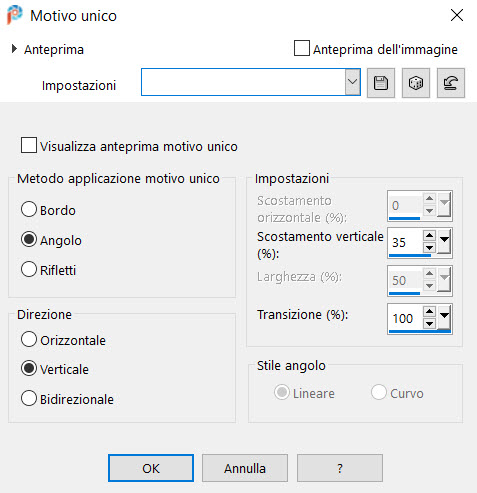Select the Rifletti radio button
The width and height of the screenshot is (477, 493).
[x=29, y=269]
